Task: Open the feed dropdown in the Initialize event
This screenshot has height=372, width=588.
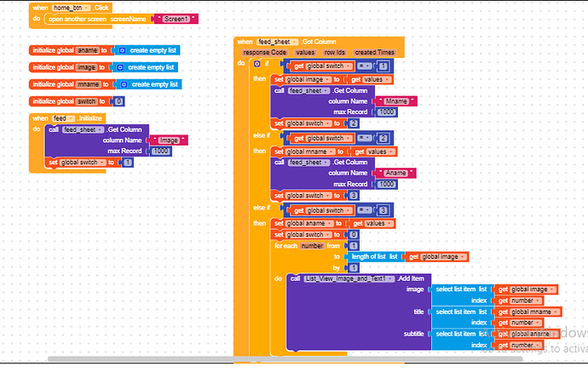Action: 61,118
